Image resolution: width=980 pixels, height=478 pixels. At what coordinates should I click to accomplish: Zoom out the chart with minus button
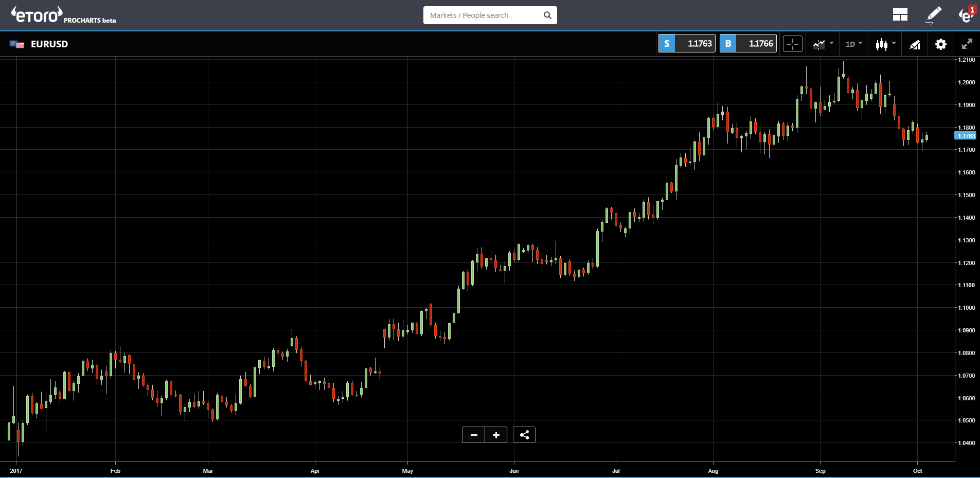[474, 435]
